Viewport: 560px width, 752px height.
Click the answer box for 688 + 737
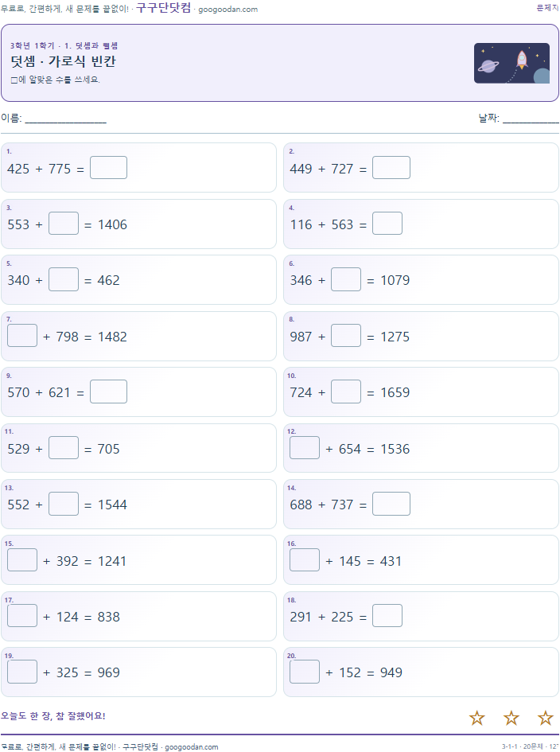coord(391,504)
